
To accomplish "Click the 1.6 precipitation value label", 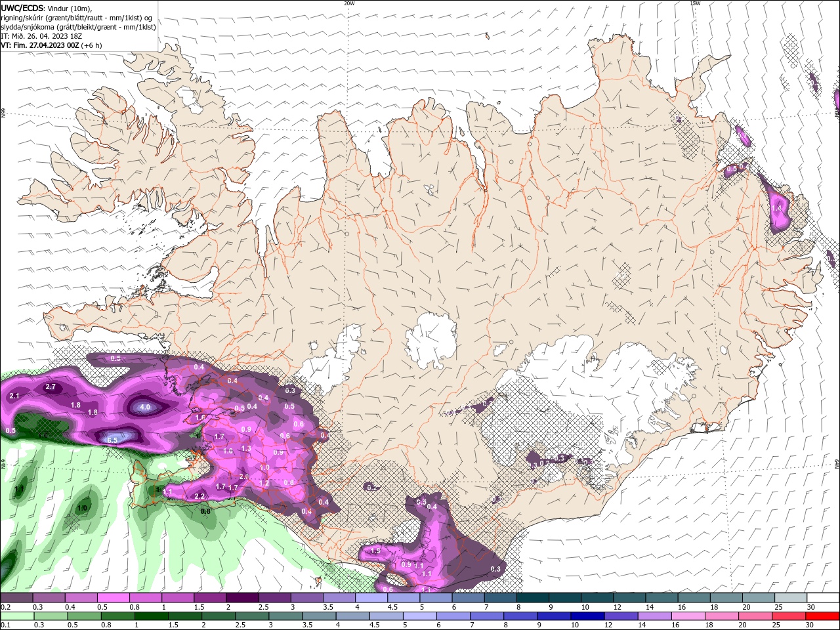I will tap(200, 417).
